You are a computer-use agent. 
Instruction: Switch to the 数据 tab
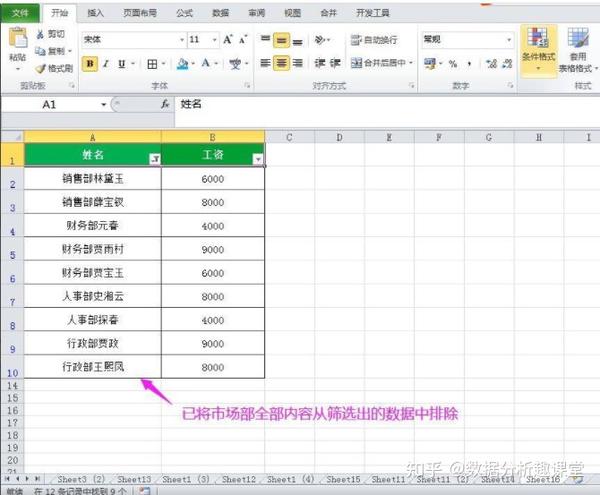click(220, 13)
